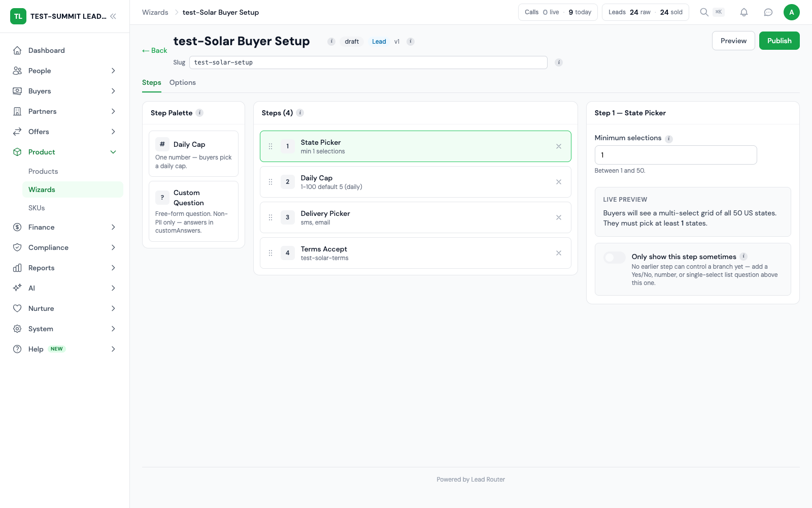Click the Minimum selections number field
812x508 pixels.
pyautogui.click(x=675, y=155)
